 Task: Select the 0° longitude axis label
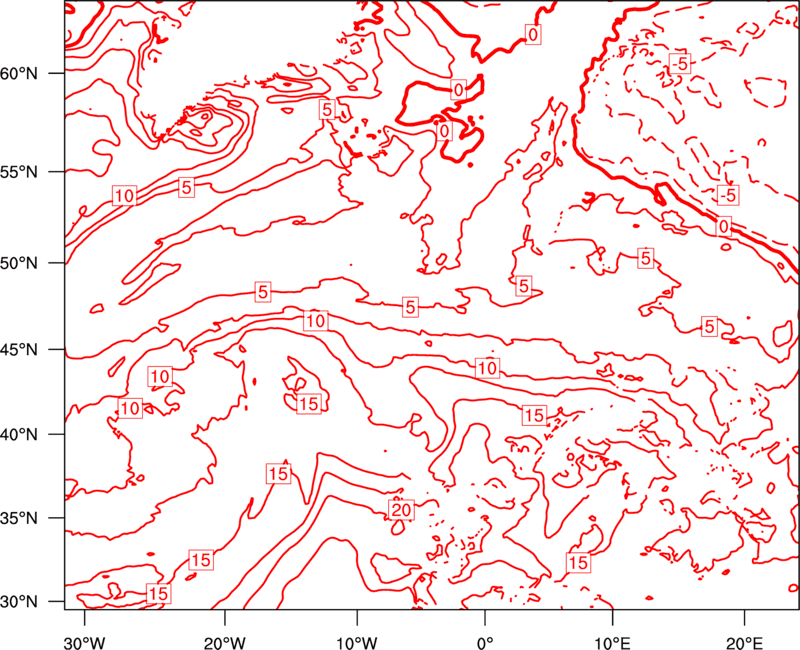click(x=485, y=642)
